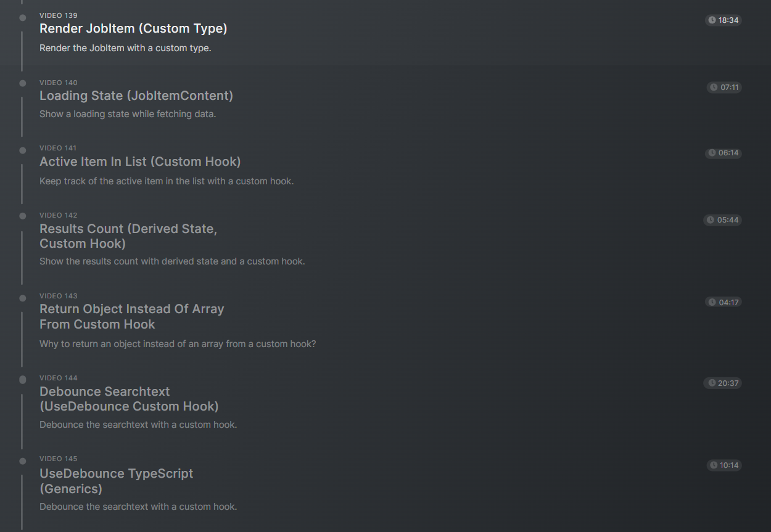Click the timeline dot for Video 141
Image resolution: width=771 pixels, height=532 pixels.
(x=23, y=150)
